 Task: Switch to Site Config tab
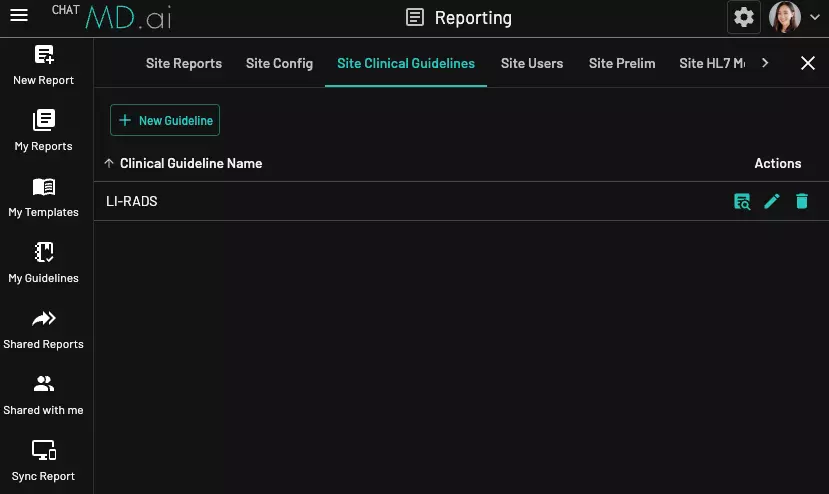point(279,63)
